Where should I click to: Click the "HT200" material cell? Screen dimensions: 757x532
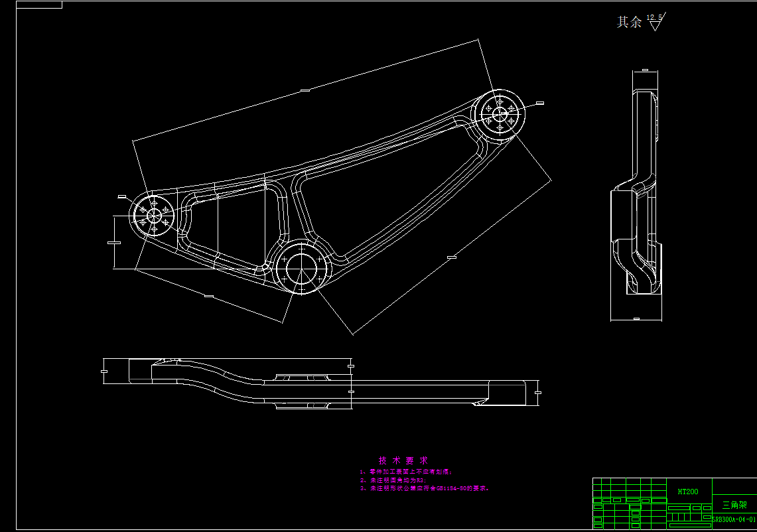[689, 492]
